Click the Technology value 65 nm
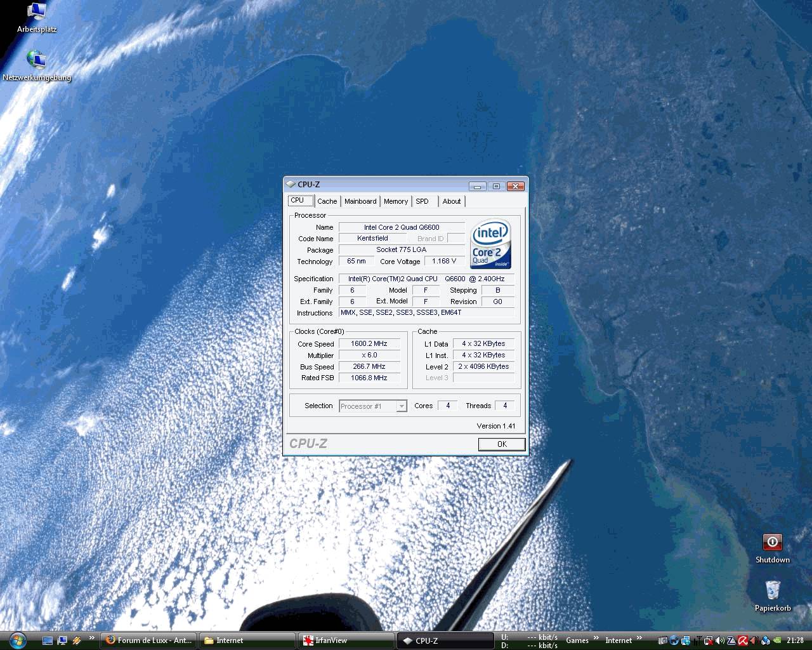The width and height of the screenshot is (812, 650). 357,262
